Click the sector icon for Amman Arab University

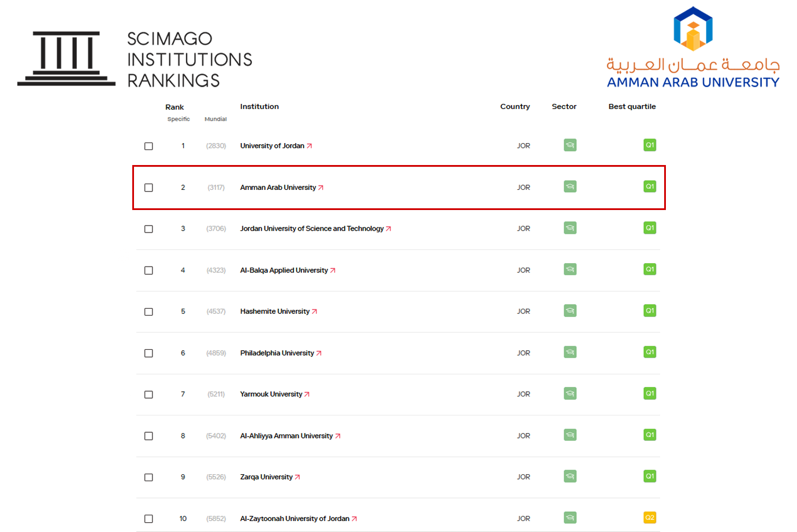[x=570, y=187]
